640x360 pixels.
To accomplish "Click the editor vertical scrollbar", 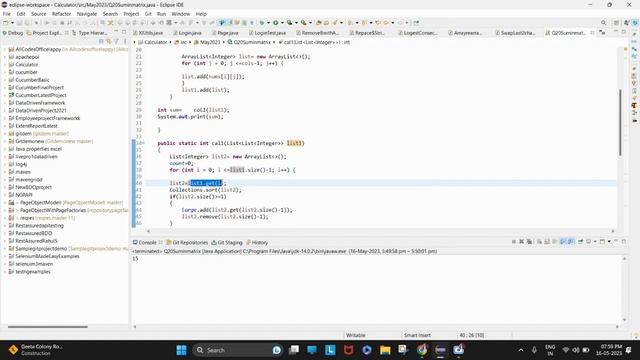I will coord(620,122).
